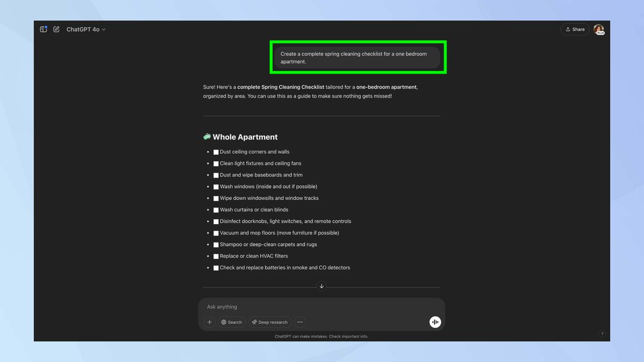Tick 'Check and replace batteries' checklist box

click(216, 268)
